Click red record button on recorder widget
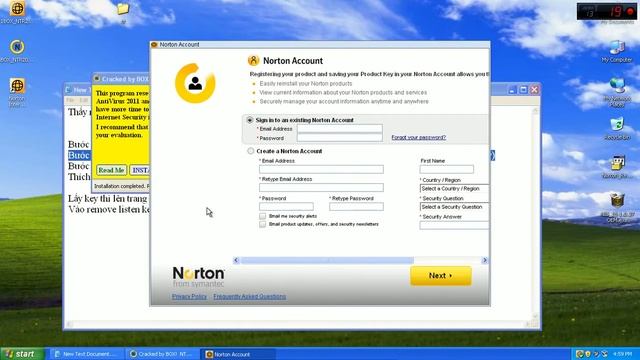The image size is (640, 360). 630,11
